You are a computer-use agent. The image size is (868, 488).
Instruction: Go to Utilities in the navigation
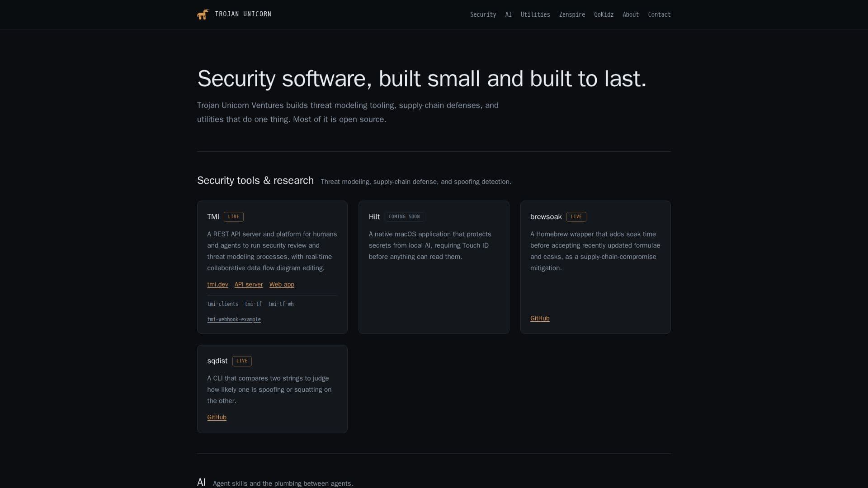point(535,14)
